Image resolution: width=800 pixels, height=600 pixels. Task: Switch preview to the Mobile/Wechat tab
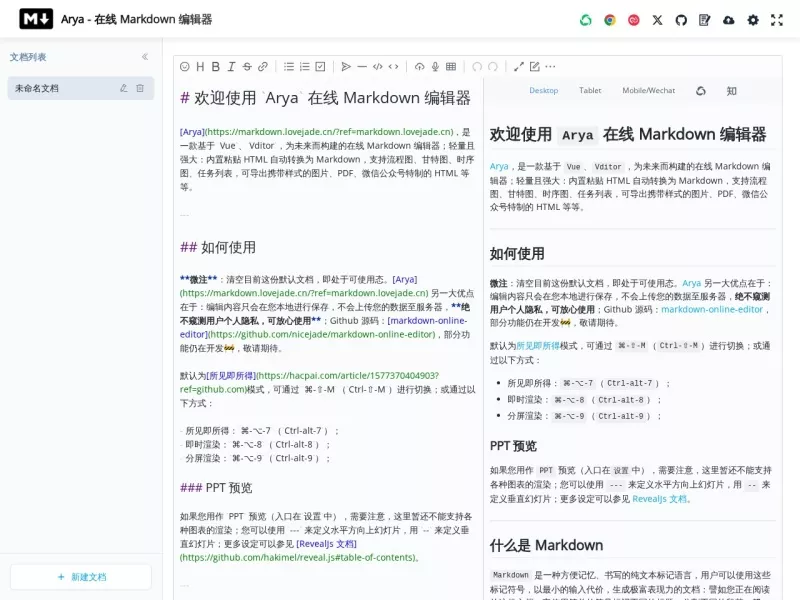tap(648, 90)
